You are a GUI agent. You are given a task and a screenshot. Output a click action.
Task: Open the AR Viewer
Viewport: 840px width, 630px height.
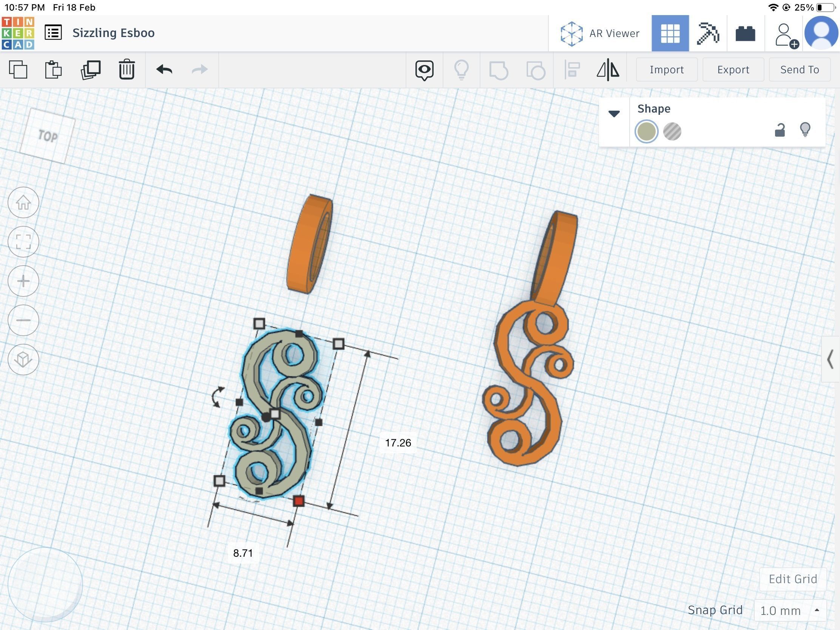600,33
